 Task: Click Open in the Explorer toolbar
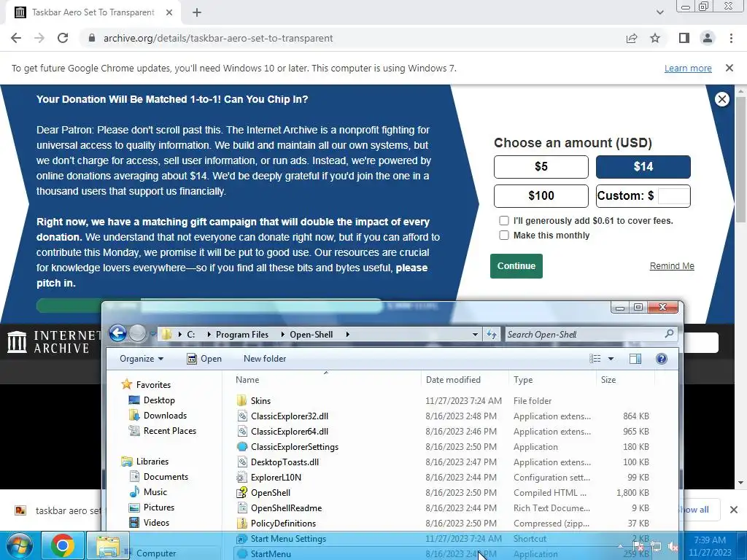(204, 359)
